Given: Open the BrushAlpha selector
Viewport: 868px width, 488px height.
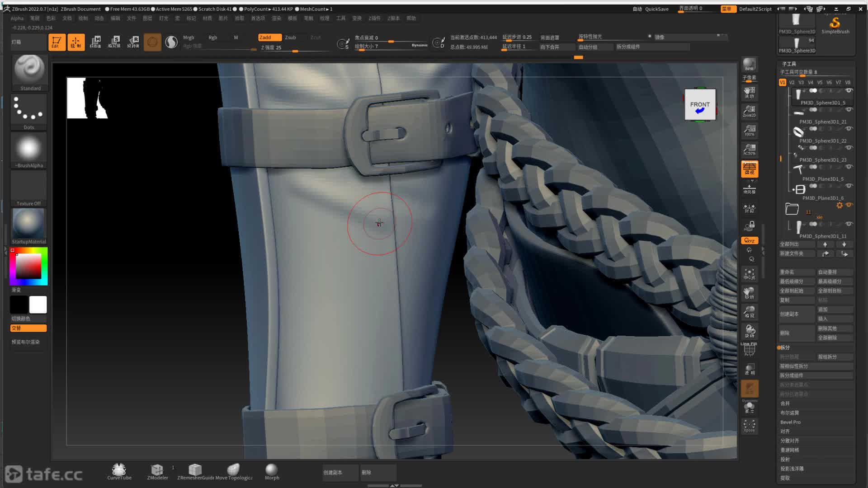Looking at the screenshot, I should click(29, 150).
